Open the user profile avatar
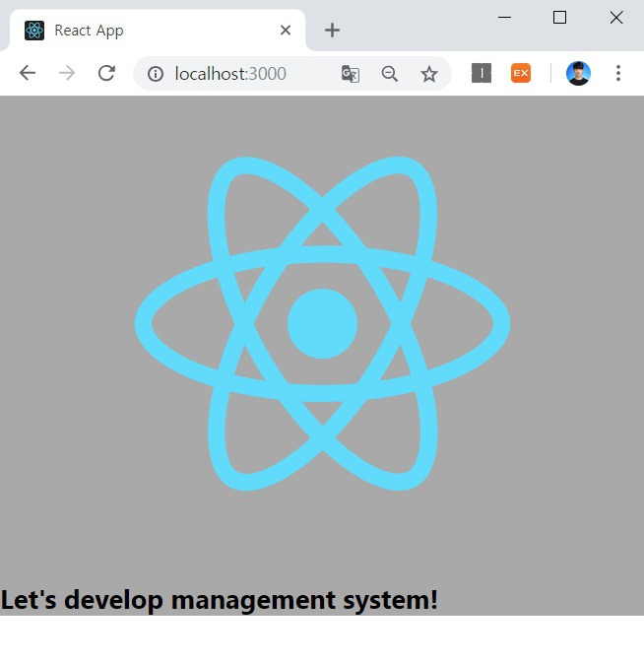 578,73
